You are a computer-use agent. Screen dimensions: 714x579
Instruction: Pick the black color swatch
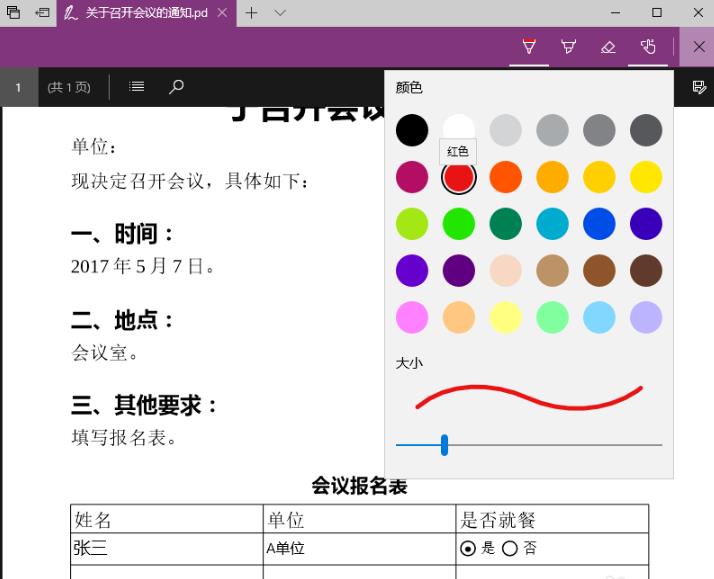(x=412, y=130)
